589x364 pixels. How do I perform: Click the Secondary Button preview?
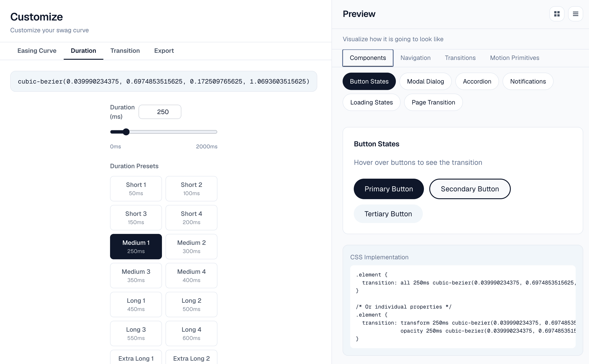tap(470, 189)
